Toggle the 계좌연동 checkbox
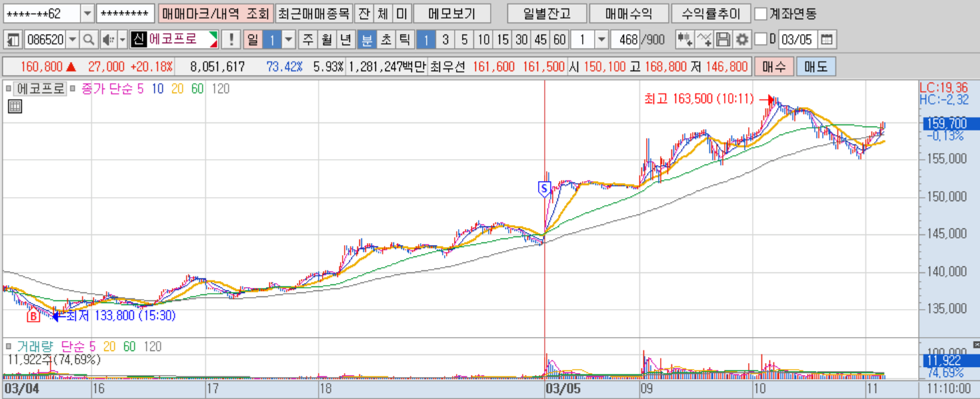This screenshot has height=399, width=980. tap(760, 13)
